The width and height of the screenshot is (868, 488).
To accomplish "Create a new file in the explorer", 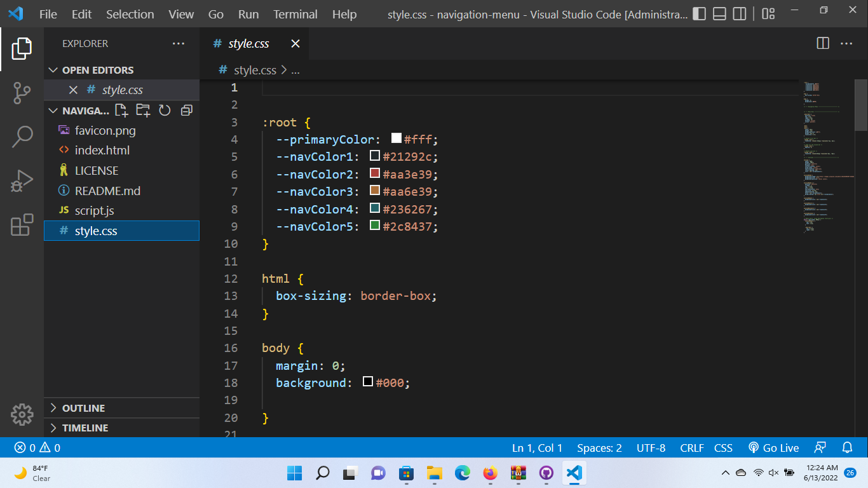I will click(121, 111).
